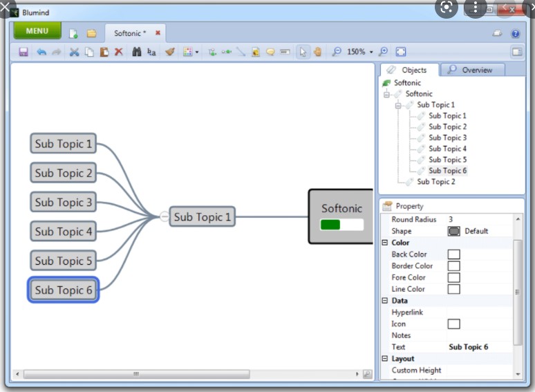Add a progress bar widget icon
Image resolution: width=535 pixels, height=392 pixels.
click(285, 52)
